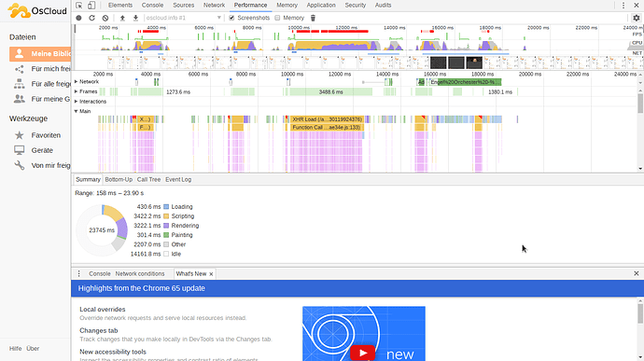Click the New accessibility tools heading
The height and width of the screenshot is (361, 644).
(x=113, y=352)
